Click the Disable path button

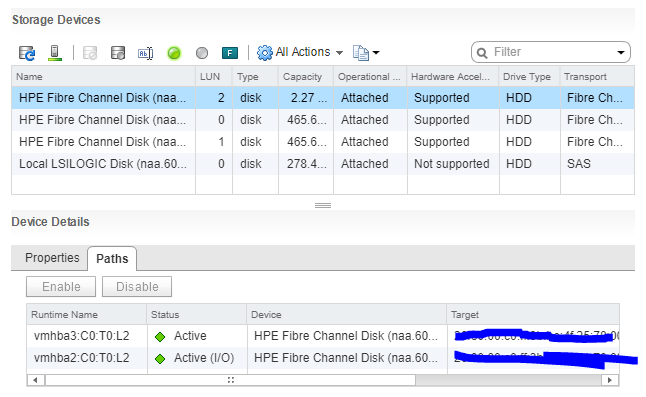point(137,287)
